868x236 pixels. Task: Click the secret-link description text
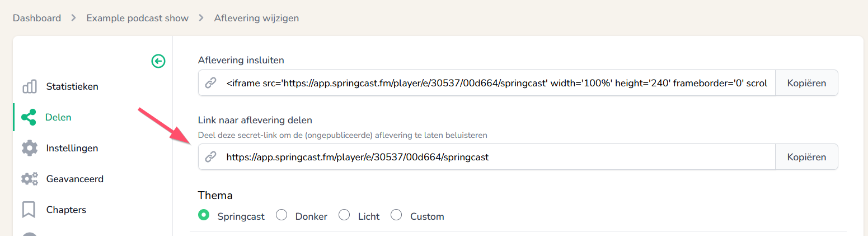coord(342,135)
